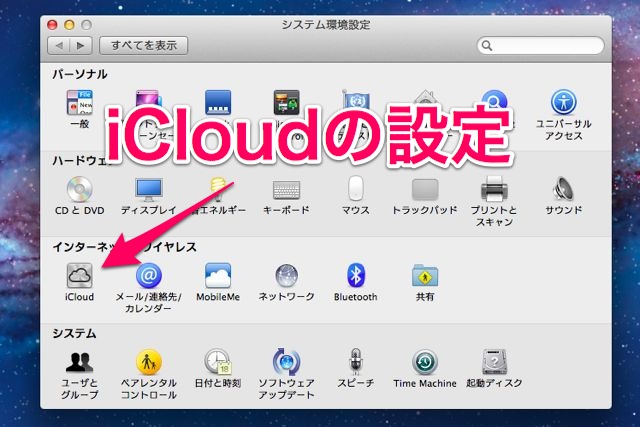
Task: Focus the preferences search field
Action: pyautogui.click(x=540, y=45)
